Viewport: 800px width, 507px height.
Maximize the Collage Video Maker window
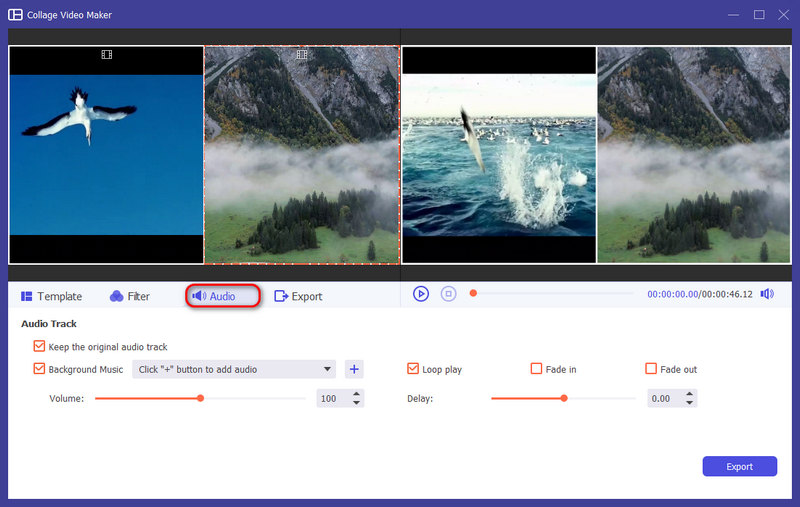(x=759, y=15)
